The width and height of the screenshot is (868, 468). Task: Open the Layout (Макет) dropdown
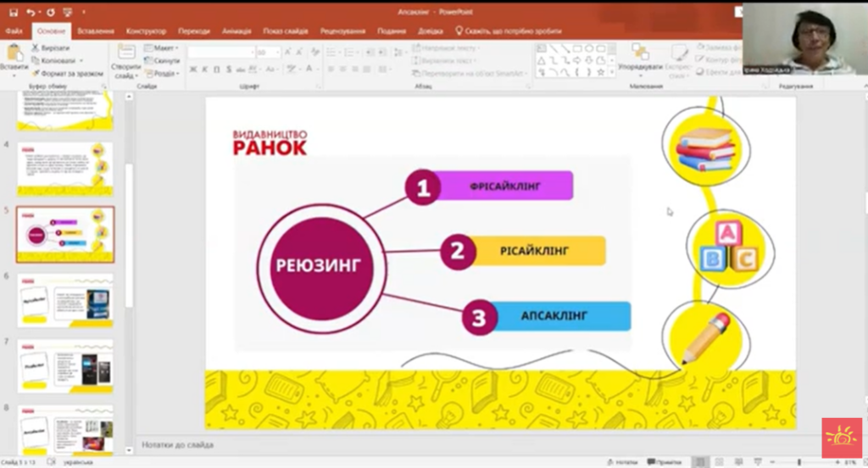tap(161, 48)
